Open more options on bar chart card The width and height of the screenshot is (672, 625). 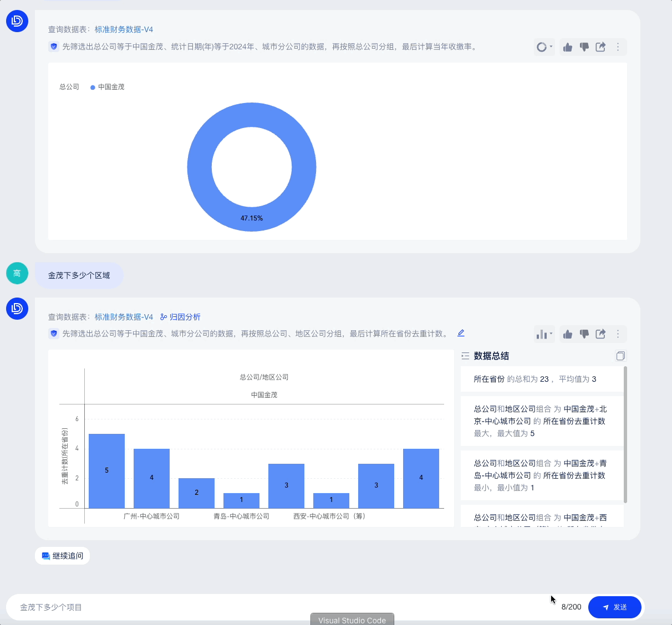(x=618, y=334)
